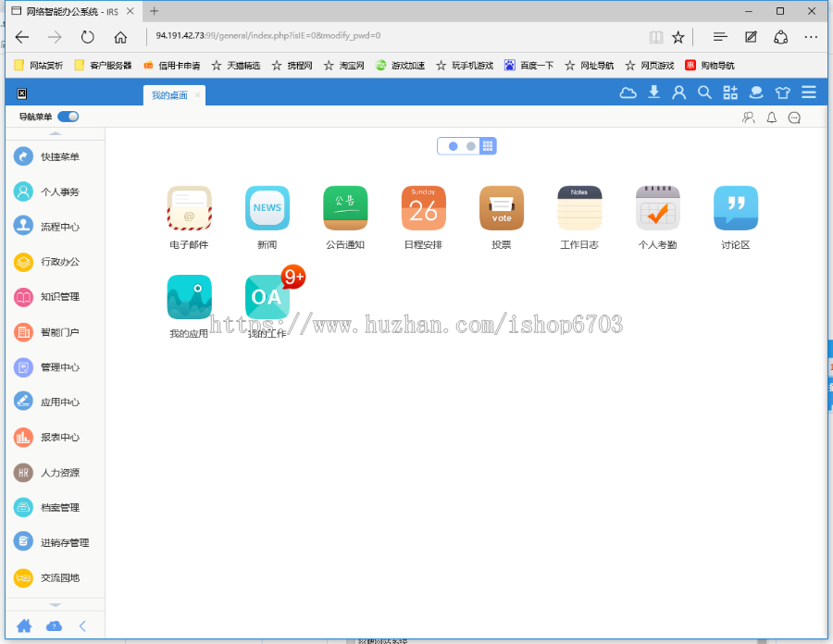The image size is (833, 644).
Task: Open the 我的工作 OA icon
Action: point(267,297)
